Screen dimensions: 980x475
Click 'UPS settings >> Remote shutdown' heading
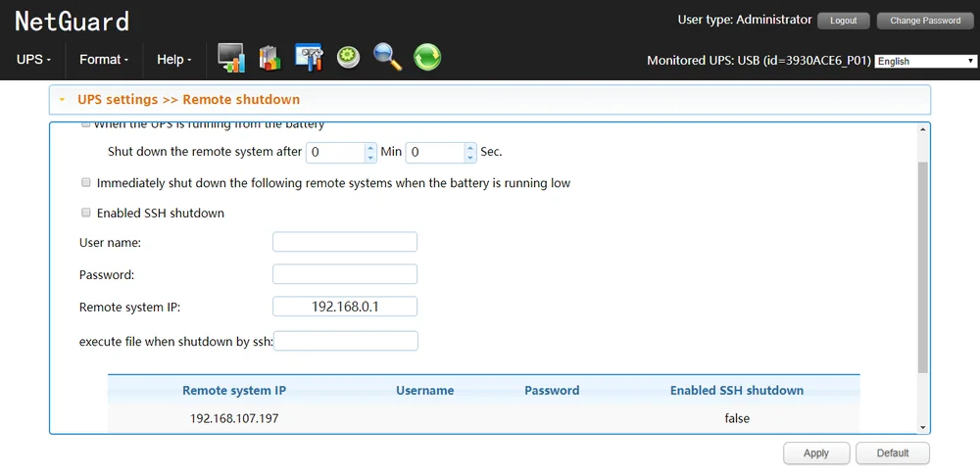189,99
